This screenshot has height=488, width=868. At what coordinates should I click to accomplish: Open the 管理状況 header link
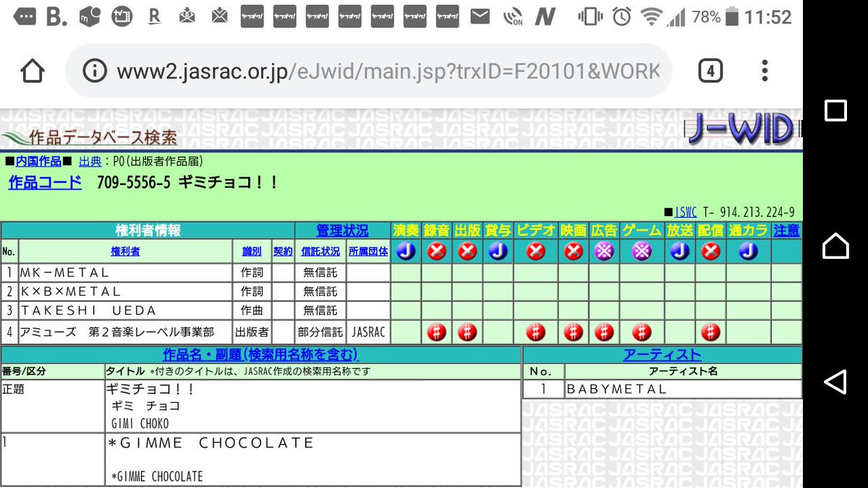pos(342,231)
